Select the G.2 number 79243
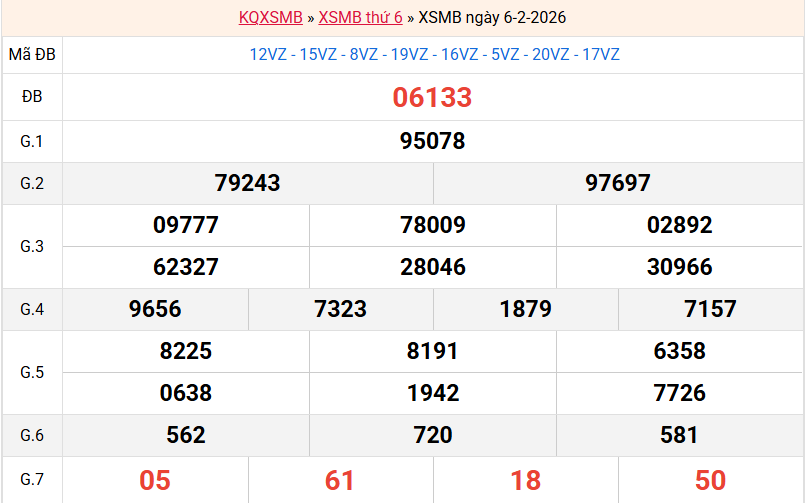This screenshot has width=805, height=503. [247, 183]
